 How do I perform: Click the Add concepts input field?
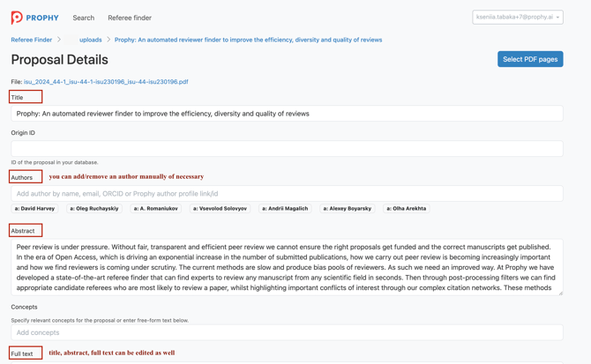(x=287, y=332)
